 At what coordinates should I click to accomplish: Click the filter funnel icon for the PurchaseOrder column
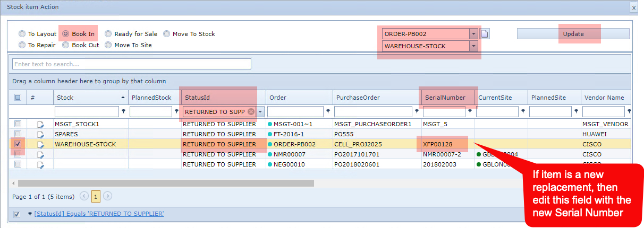coord(416,112)
